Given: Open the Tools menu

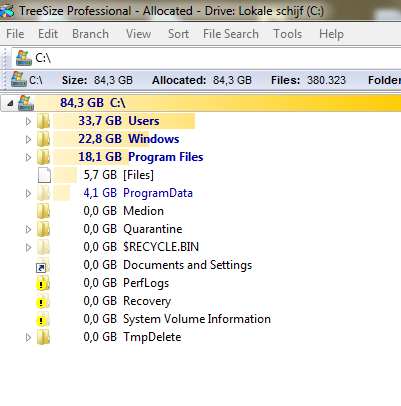Looking at the screenshot, I should 288,34.
